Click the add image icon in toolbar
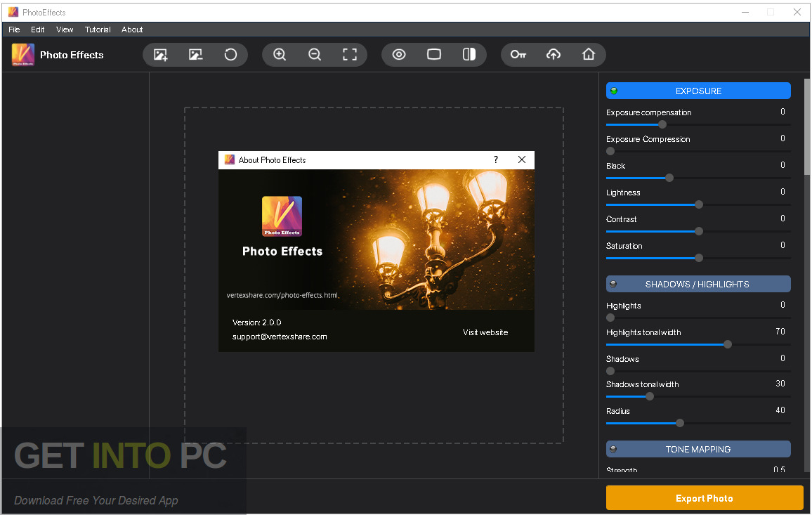The height and width of the screenshot is (515, 812). (x=161, y=54)
